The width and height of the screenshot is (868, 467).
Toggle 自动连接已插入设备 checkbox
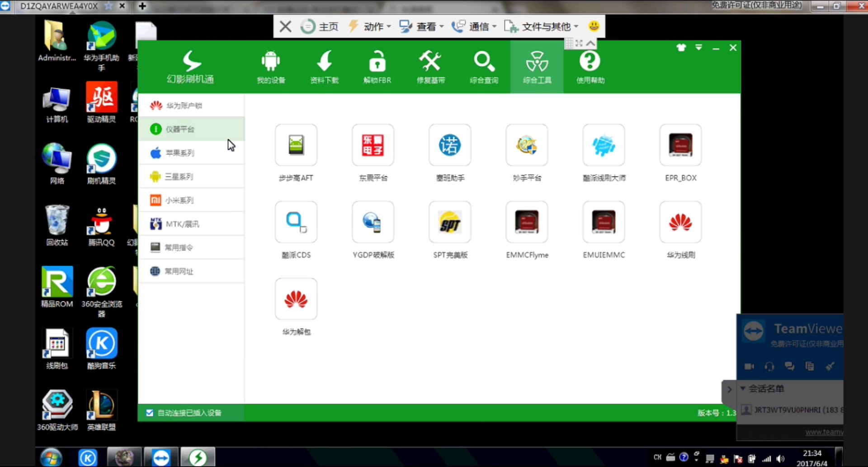click(150, 413)
